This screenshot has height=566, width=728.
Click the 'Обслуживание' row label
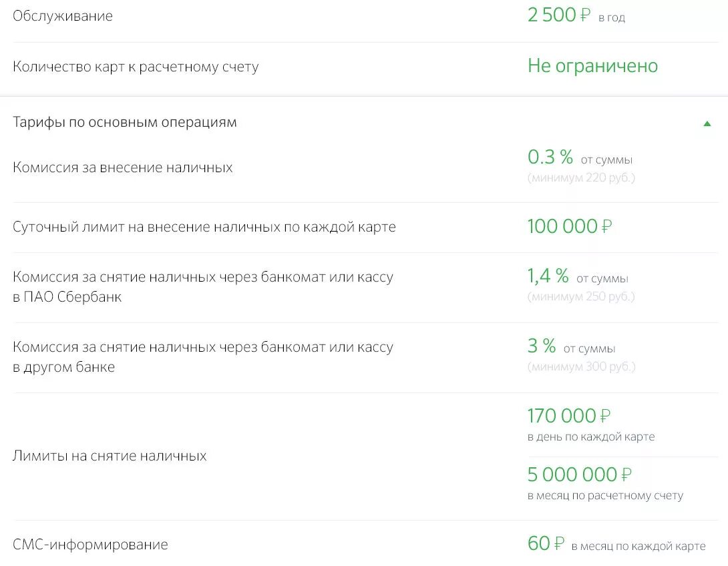[x=63, y=16]
